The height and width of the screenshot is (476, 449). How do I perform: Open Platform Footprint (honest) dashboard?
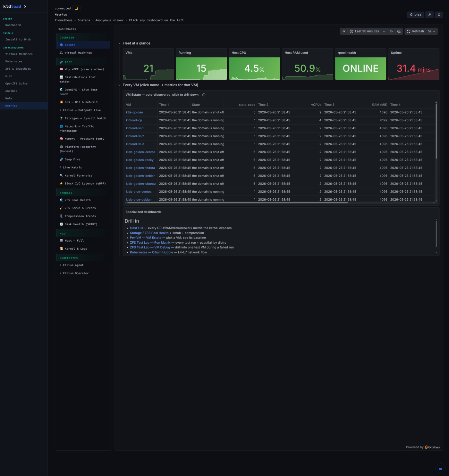(x=83, y=149)
